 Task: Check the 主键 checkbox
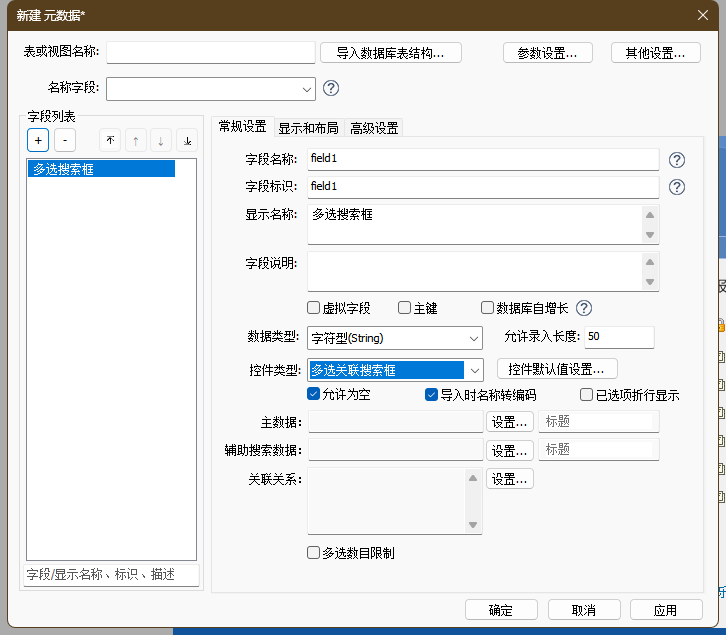(405, 308)
